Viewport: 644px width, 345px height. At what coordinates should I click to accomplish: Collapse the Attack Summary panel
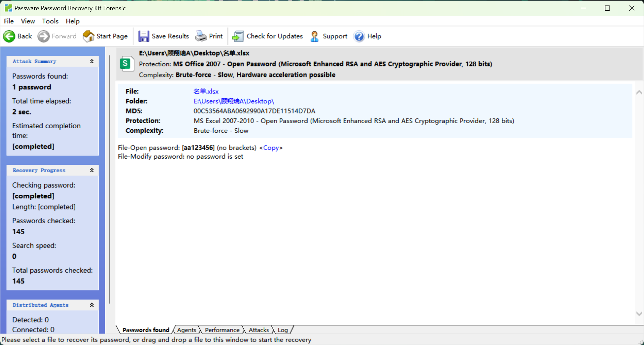coord(92,61)
